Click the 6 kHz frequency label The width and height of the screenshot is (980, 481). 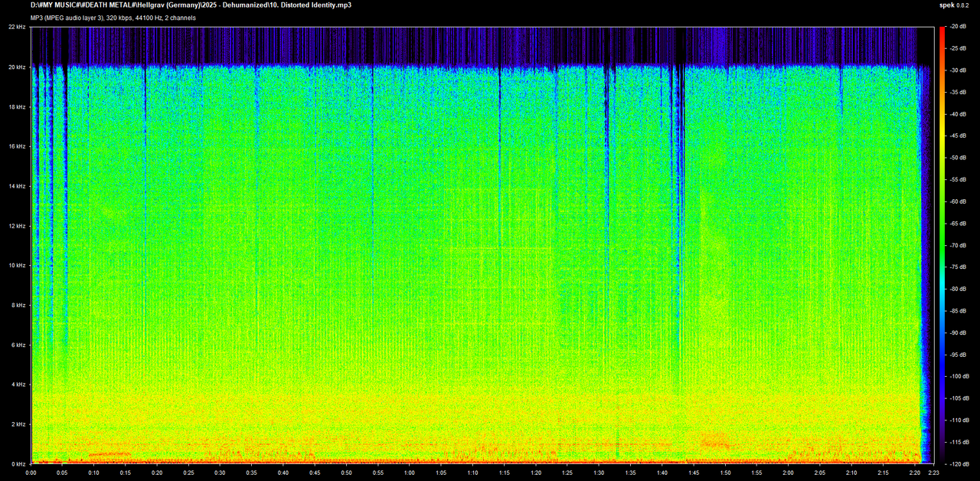pos(19,345)
